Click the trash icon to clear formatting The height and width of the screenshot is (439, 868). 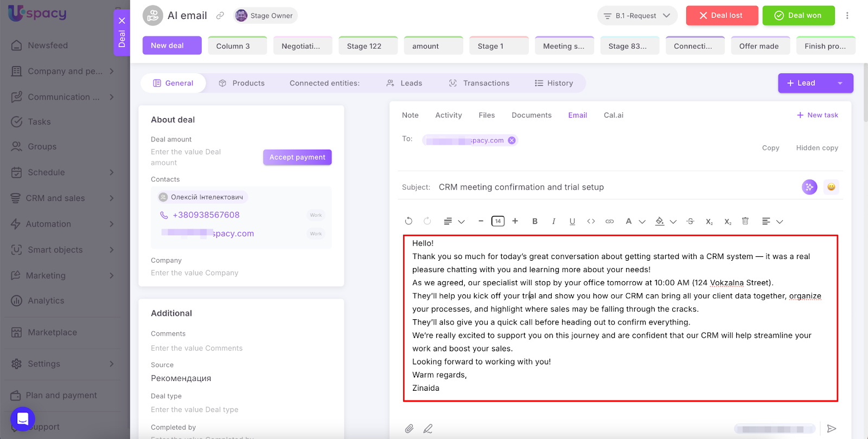coord(745,221)
